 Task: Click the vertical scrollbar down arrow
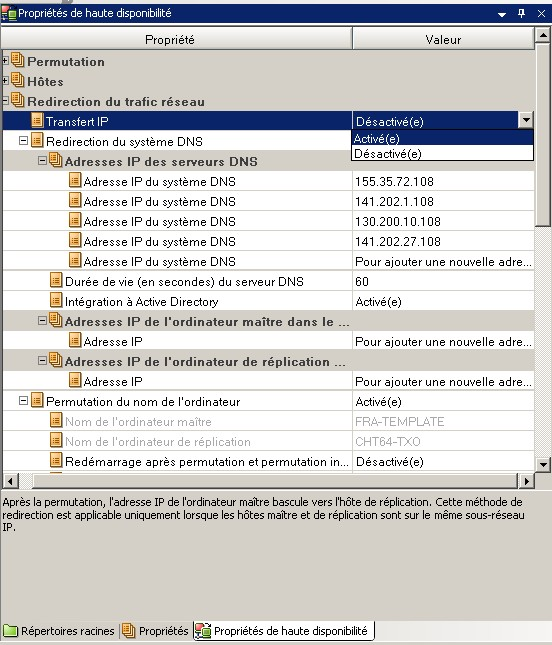point(543,464)
